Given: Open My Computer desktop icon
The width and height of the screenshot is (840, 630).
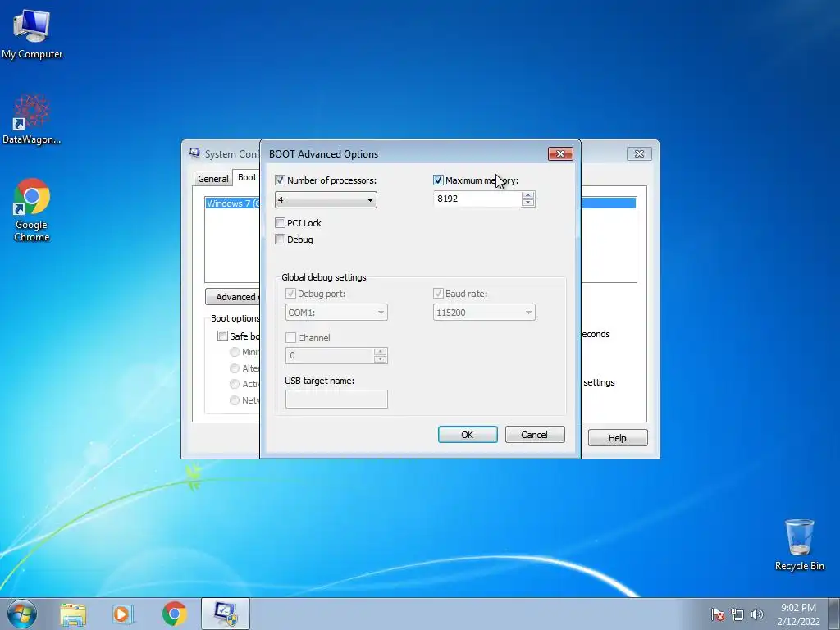Looking at the screenshot, I should 32,33.
